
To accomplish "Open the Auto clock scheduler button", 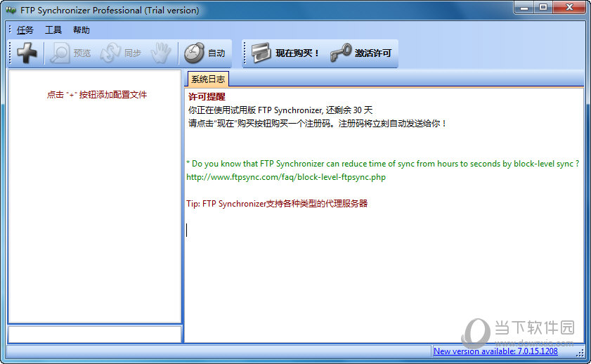I will 204,53.
